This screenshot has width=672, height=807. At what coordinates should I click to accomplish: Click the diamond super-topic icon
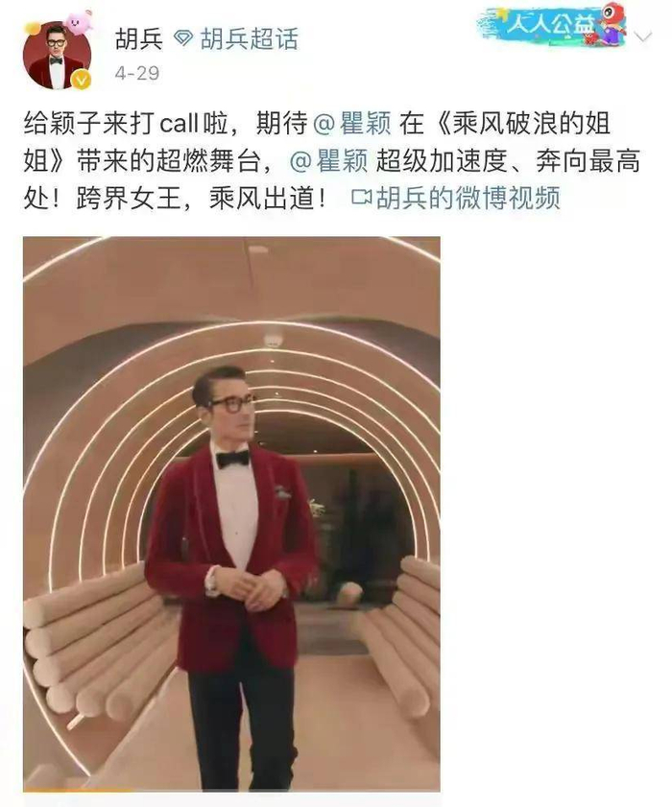tap(182, 38)
